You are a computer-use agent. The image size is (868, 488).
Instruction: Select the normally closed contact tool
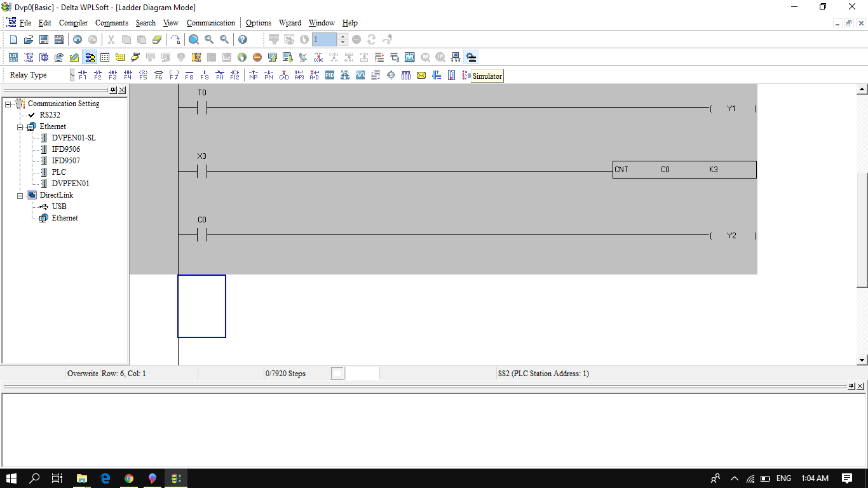97,75
